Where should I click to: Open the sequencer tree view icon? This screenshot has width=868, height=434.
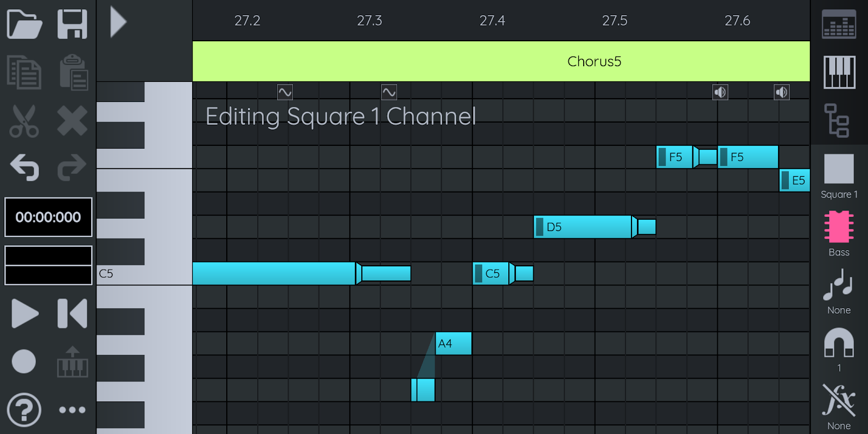[x=839, y=120]
